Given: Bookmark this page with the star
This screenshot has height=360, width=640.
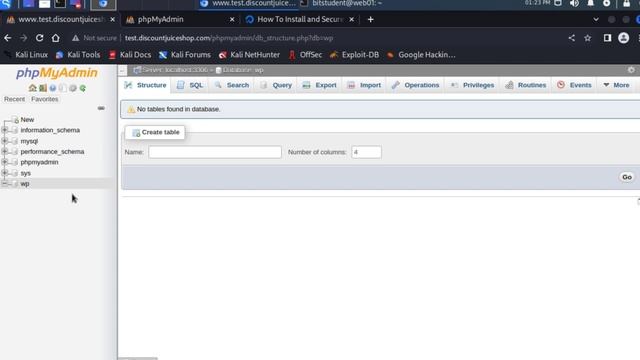Looking at the screenshot, I should (x=587, y=38).
